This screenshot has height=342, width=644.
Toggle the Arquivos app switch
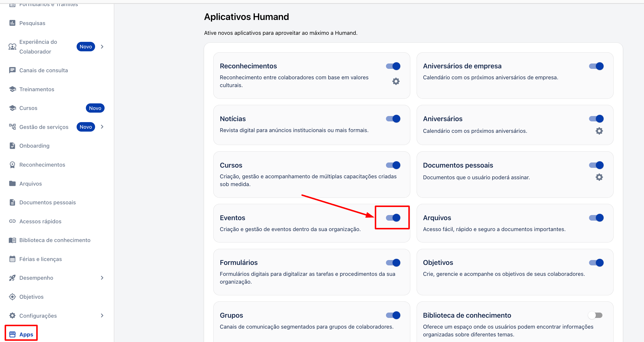[596, 218]
